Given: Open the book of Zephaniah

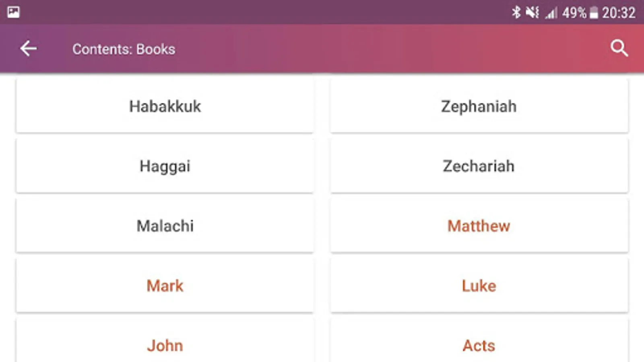Looking at the screenshot, I should click(479, 106).
